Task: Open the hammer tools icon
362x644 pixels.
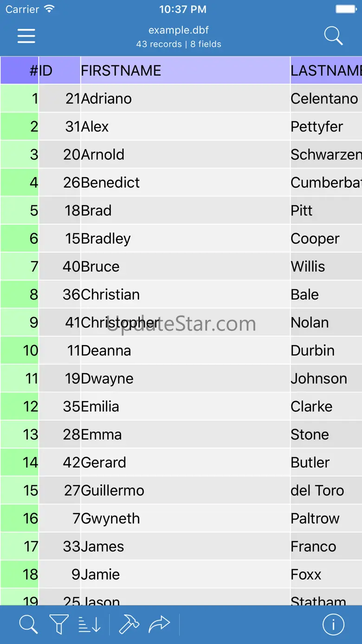Action: tap(129, 624)
